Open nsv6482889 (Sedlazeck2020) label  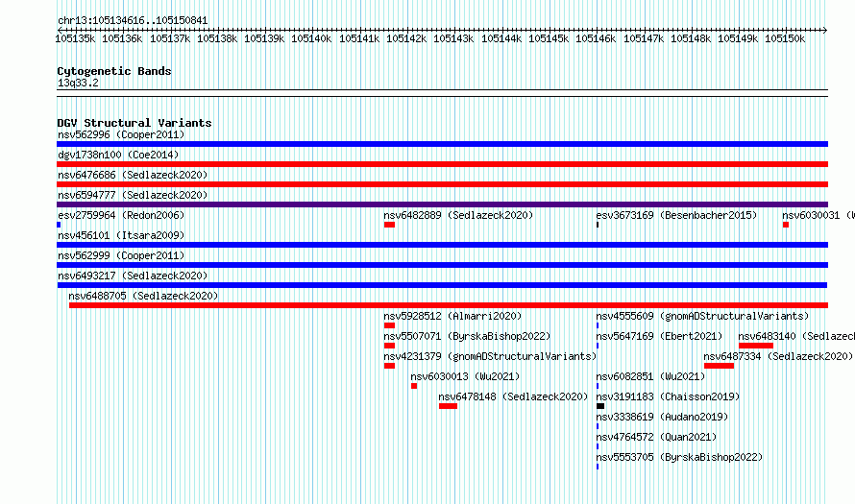(x=458, y=215)
